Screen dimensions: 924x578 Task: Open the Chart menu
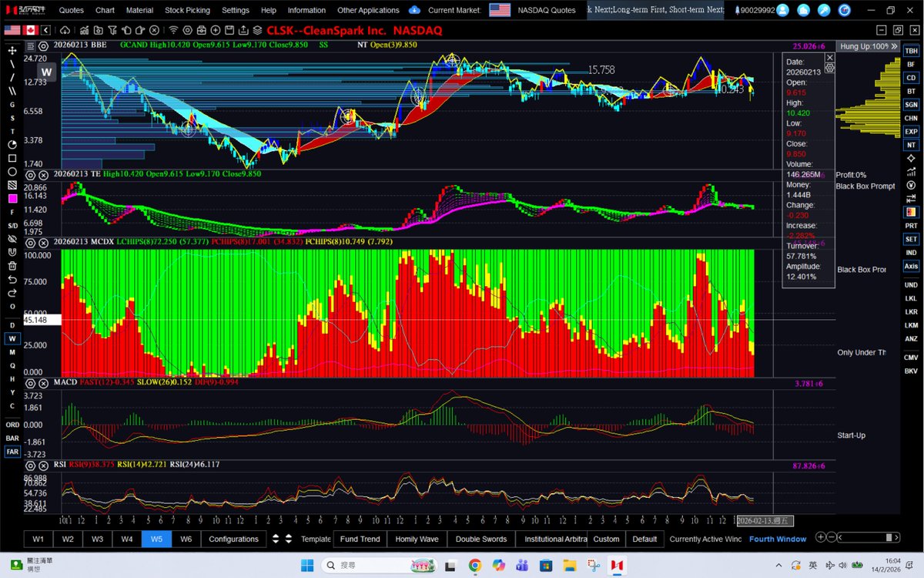coord(105,10)
